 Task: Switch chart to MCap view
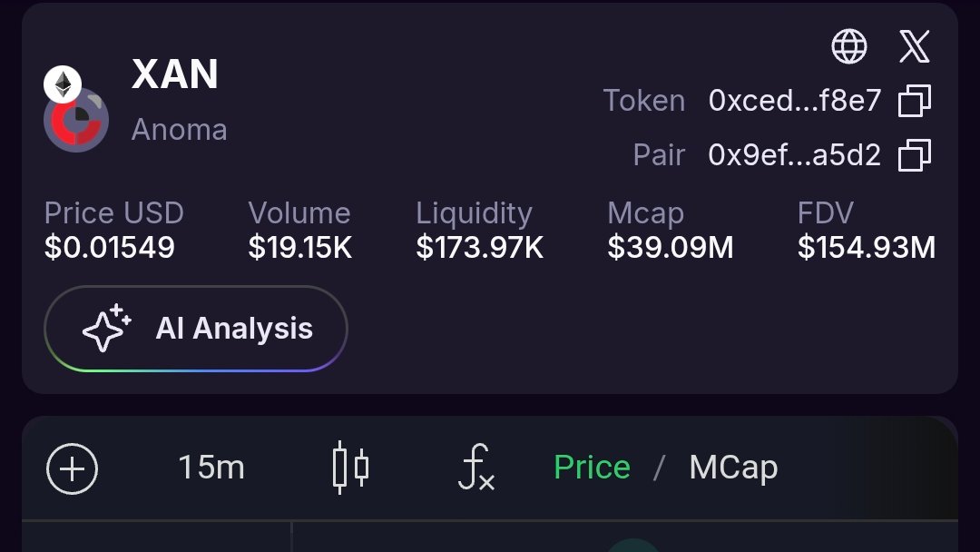click(x=733, y=468)
